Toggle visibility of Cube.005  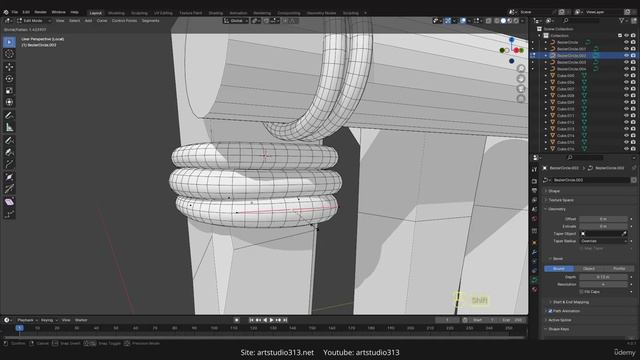pyautogui.click(x=626, y=76)
